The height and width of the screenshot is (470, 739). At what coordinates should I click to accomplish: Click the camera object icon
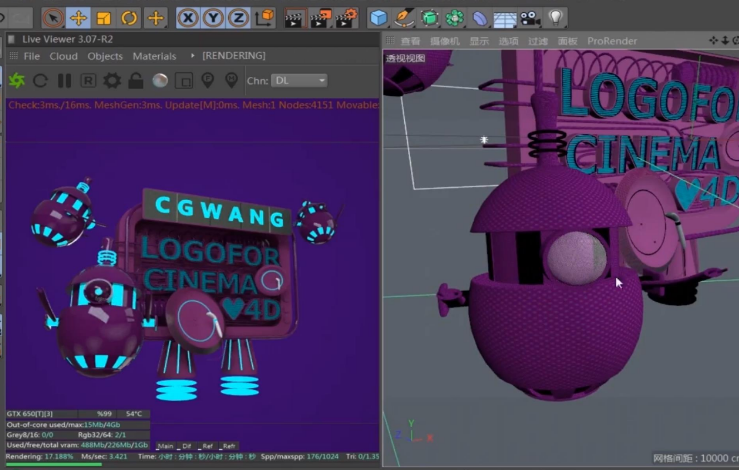(530, 17)
